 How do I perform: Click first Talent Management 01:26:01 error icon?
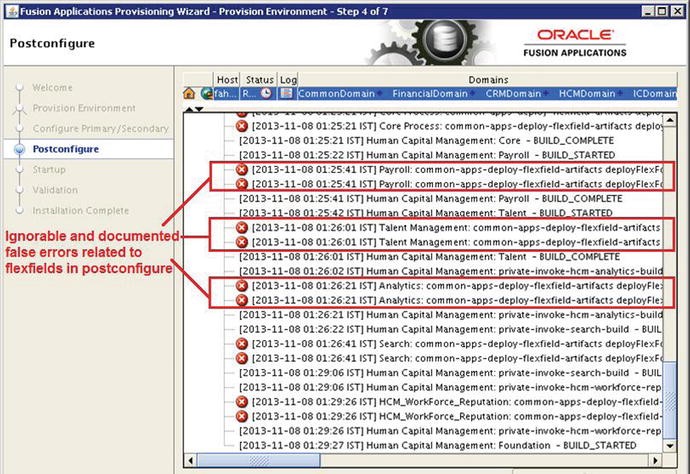click(242, 228)
